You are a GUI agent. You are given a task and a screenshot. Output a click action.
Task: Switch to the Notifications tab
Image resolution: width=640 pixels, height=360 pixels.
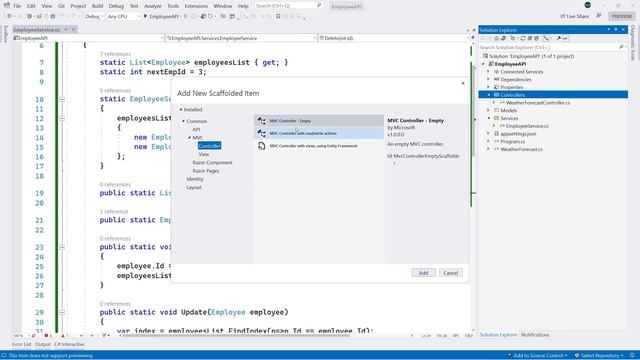point(535,335)
